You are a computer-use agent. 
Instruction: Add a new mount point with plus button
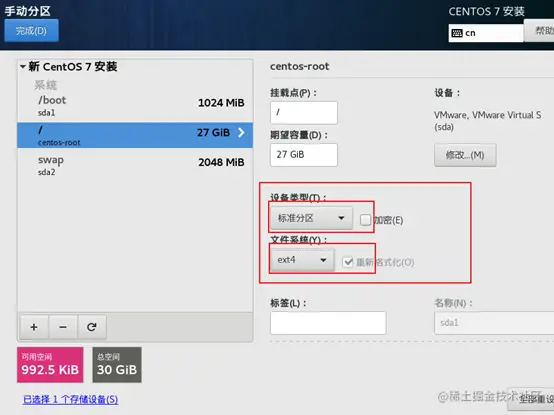(34, 327)
